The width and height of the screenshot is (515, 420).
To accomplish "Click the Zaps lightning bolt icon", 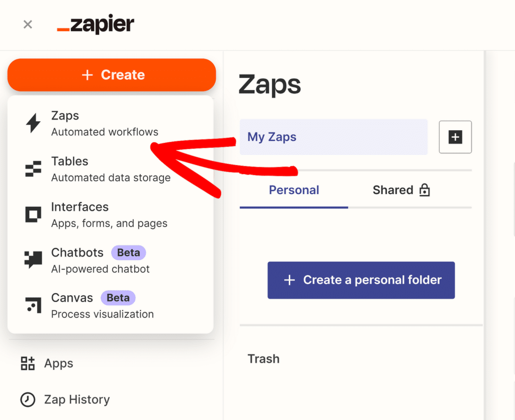I will pyautogui.click(x=33, y=123).
